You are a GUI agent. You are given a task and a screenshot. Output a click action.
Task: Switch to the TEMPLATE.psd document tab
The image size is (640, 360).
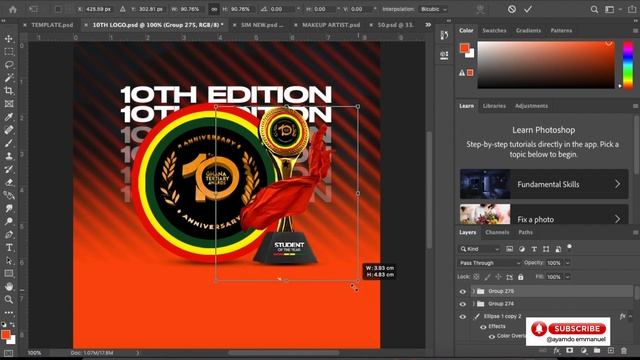52,25
